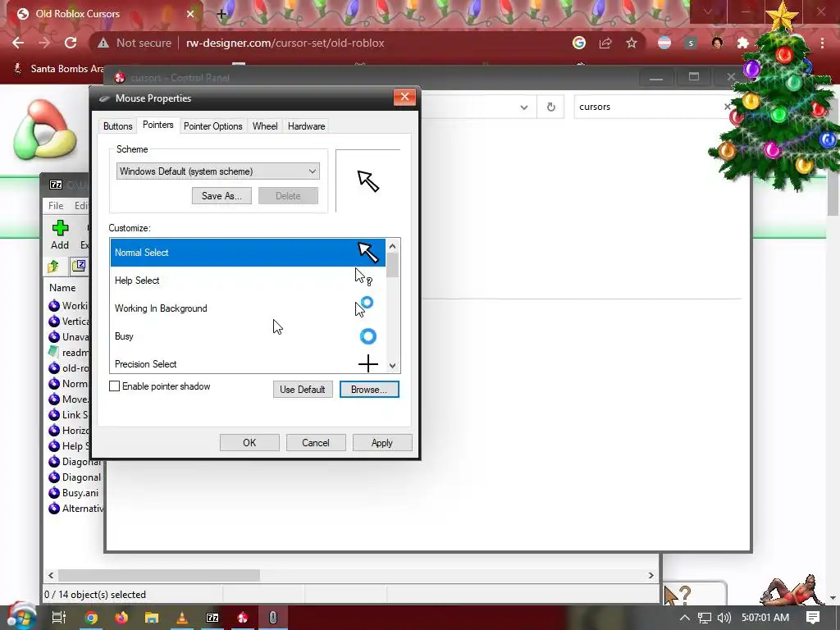Screen dimensions: 840x630
Task: Select the Normal Select pointer row
Action: pos(248,253)
